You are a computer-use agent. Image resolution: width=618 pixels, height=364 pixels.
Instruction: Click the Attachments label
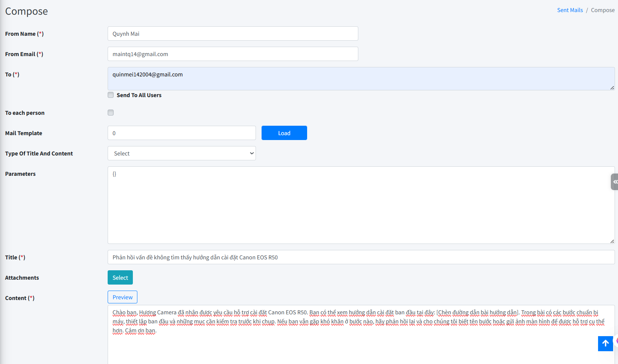point(22,278)
